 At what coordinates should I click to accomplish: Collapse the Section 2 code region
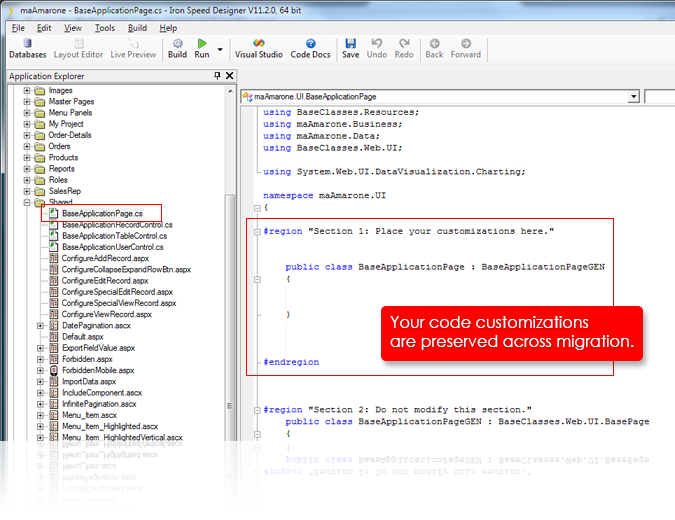(257, 410)
